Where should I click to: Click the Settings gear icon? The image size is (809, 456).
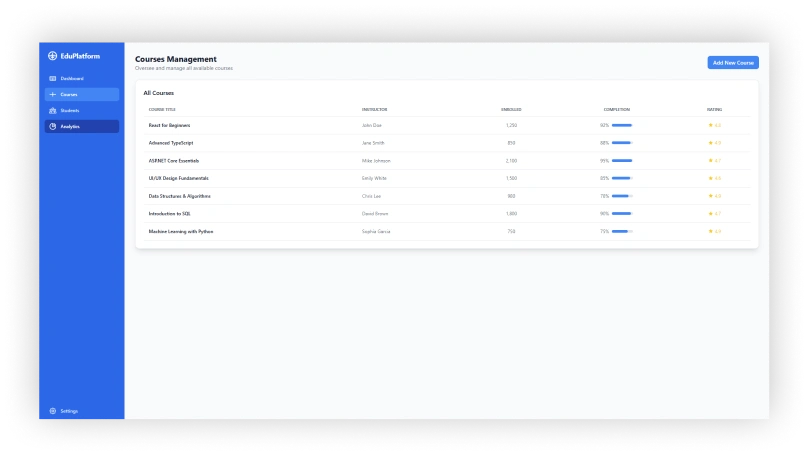pyautogui.click(x=53, y=411)
